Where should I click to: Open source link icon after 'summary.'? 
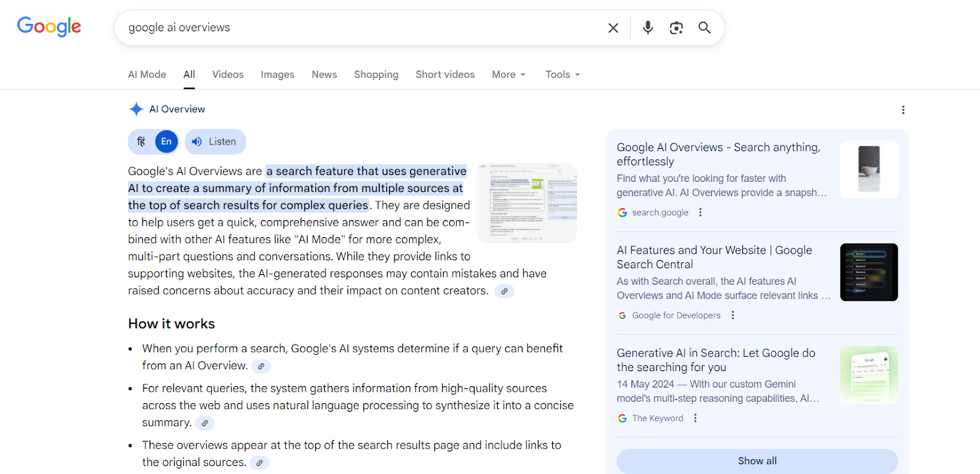[205, 423]
